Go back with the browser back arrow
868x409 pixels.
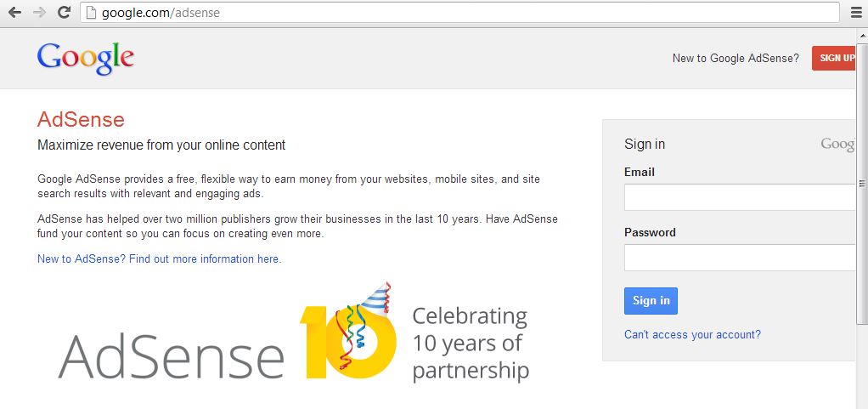point(15,12)
